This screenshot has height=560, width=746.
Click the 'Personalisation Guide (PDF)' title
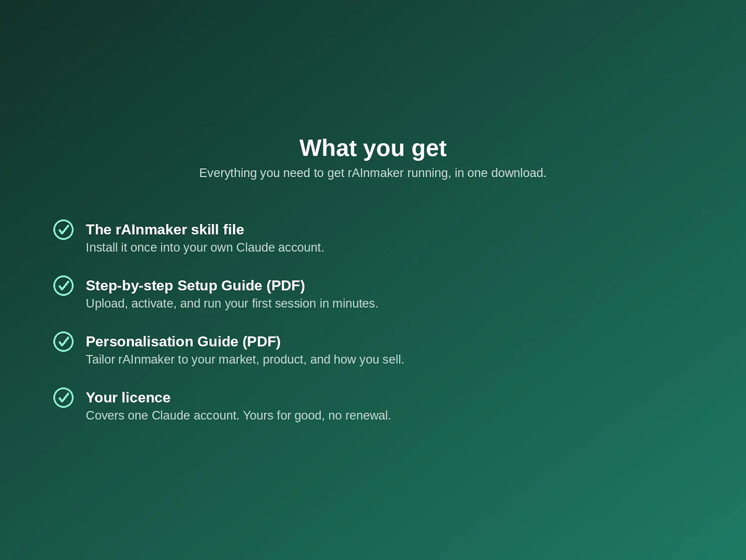coord(183,341)
